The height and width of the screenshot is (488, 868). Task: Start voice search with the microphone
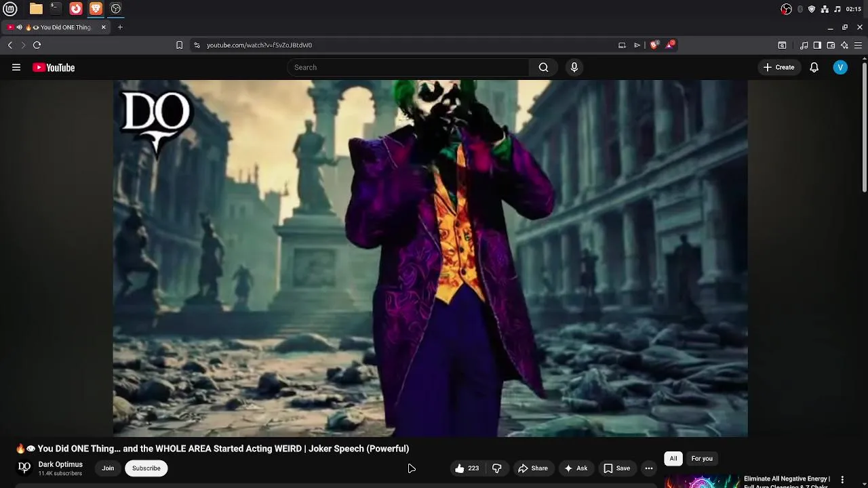pyautogui.click(x=574, y=67)
